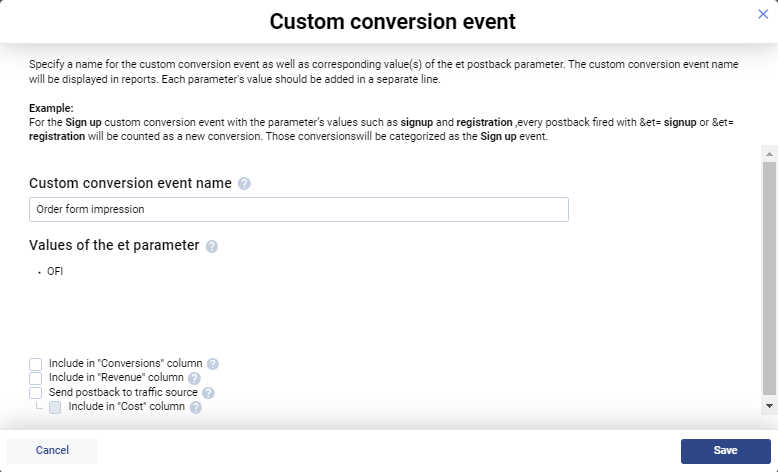Image resolution: width=778 pixels, height=472 pixels.
Task: Click the scrollbar up arrow
Action: pos(769,155)
